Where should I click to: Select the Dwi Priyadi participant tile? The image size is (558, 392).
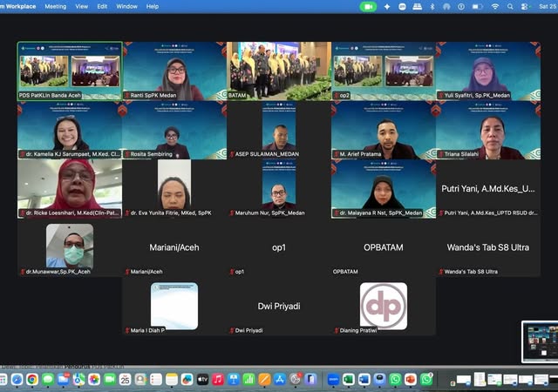coord(279,307)
